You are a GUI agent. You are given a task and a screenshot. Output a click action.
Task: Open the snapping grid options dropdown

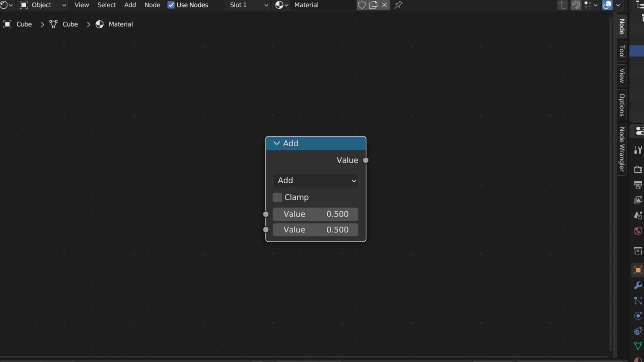point(591,5)
